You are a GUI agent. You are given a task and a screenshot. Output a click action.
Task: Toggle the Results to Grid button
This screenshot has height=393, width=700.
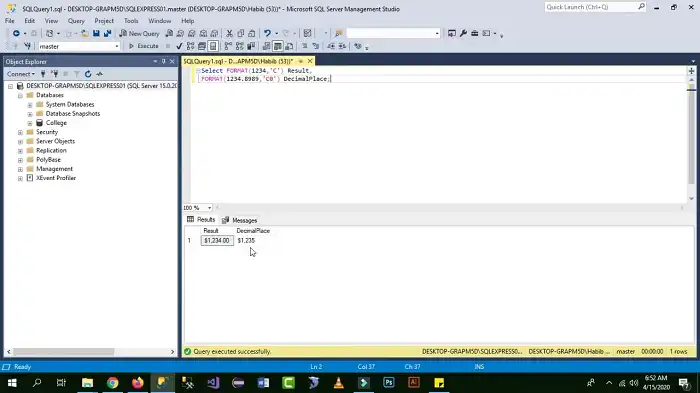[278, 46]
